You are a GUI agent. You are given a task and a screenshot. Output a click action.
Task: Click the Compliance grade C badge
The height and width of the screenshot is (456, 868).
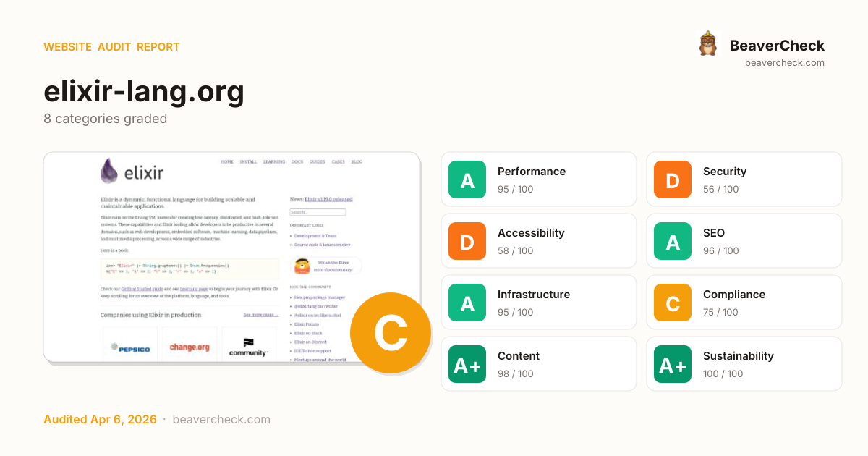coord(673,303)
